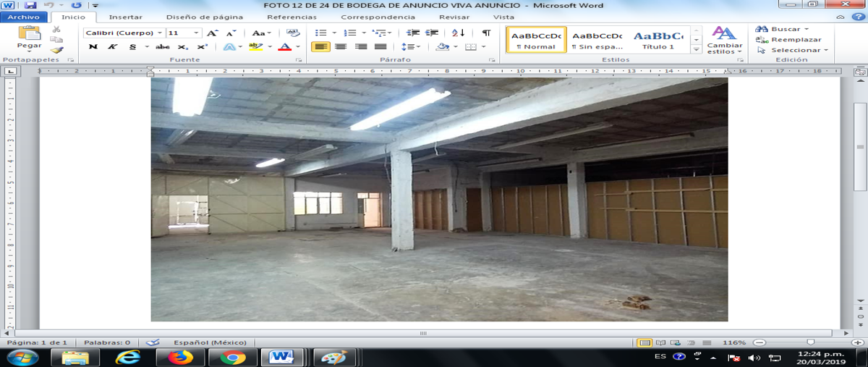
Task: Toggle italic K formatting
Action: pos(112,47)
